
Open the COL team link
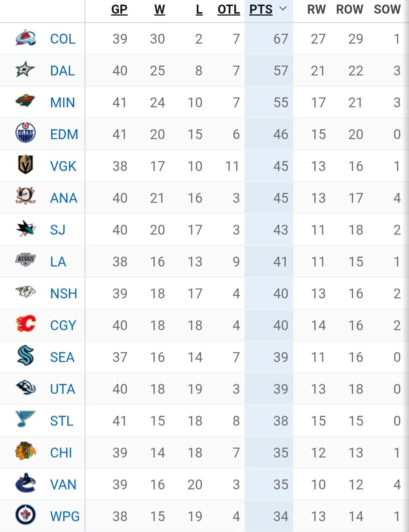click(63, 39)
